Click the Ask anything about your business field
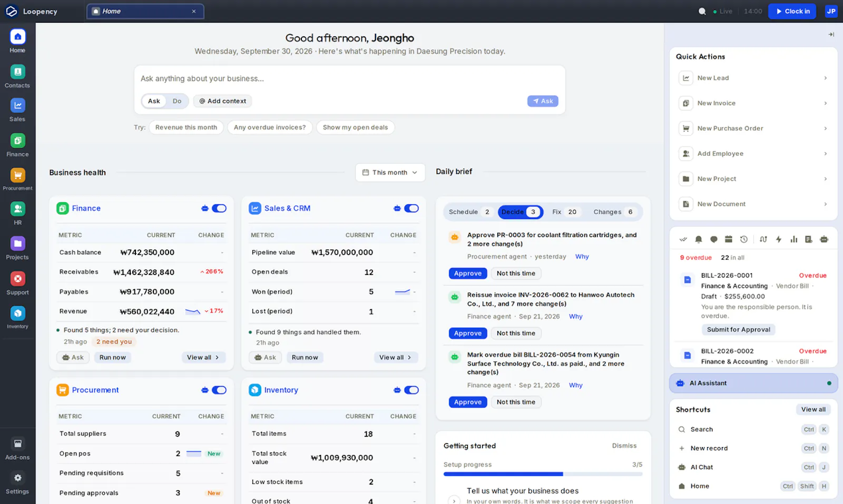This screenshot has width=843, height=504. tap(349, 78)
